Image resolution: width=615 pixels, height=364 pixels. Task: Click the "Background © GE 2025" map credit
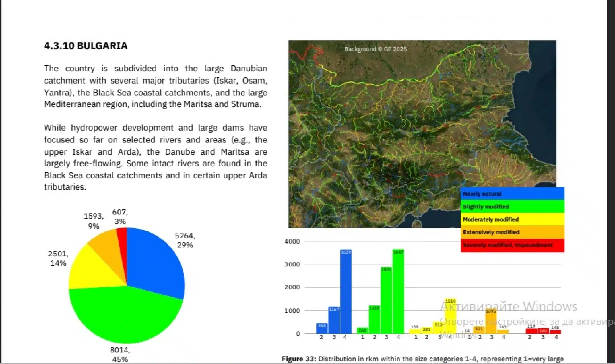point(375,49)
